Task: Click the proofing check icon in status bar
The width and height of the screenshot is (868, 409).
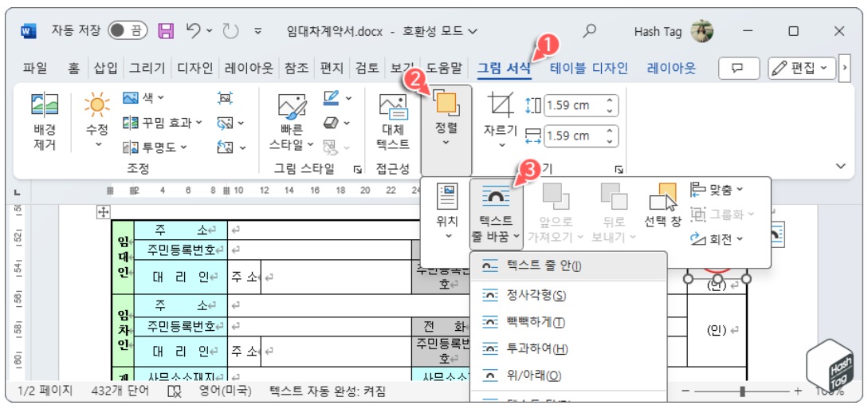Action: 175,391
